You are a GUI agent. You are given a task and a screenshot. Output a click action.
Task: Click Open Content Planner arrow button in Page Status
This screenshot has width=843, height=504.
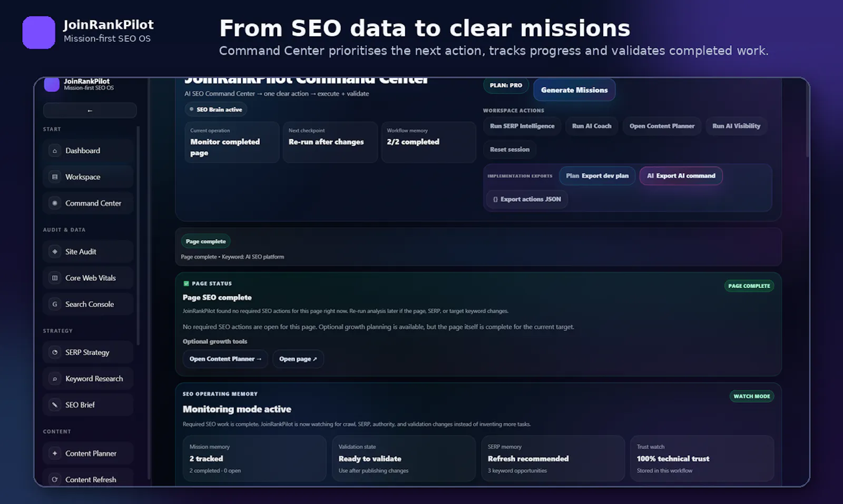(226, 359)
